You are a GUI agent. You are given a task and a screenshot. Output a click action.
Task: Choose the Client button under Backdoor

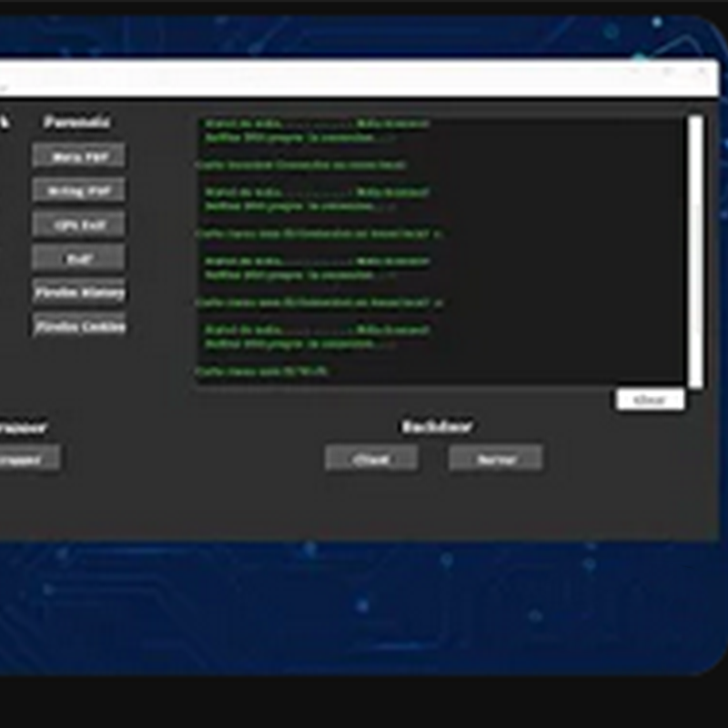click(x=371, y=460)
